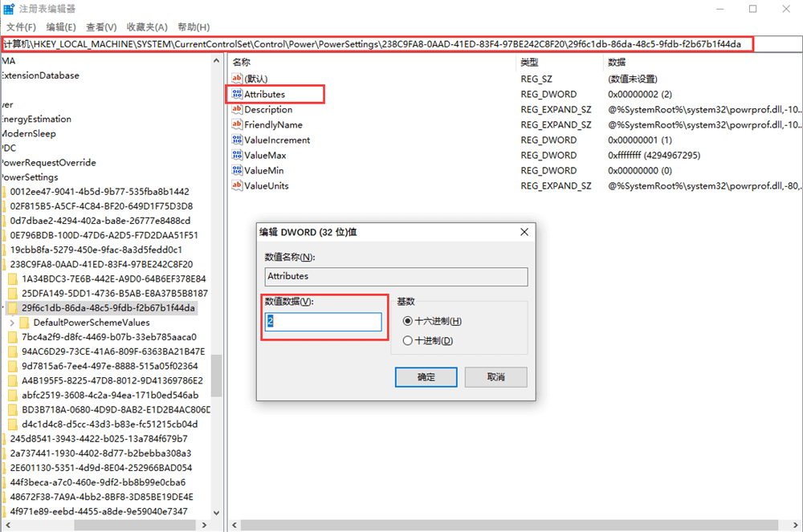Select the 十六进制 hexadecimal radio button

[408, 321]
